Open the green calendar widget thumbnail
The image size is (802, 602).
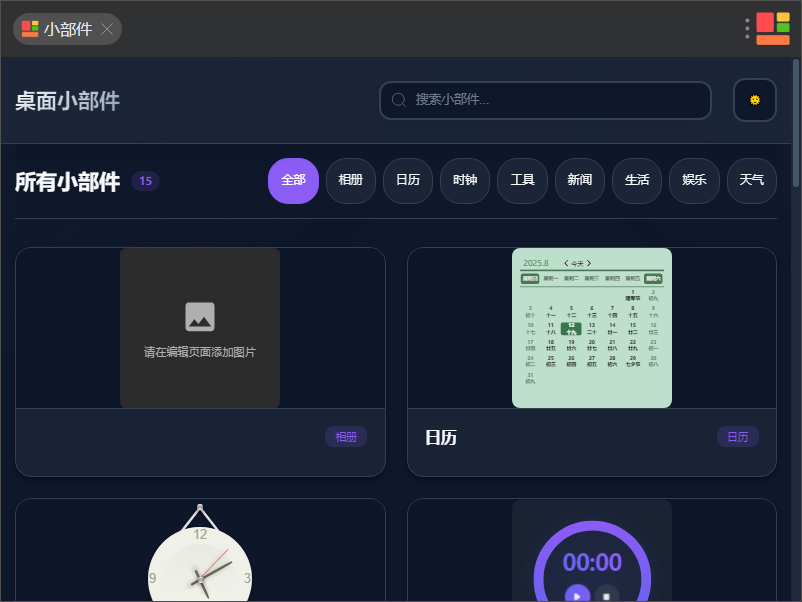[592, 328]
